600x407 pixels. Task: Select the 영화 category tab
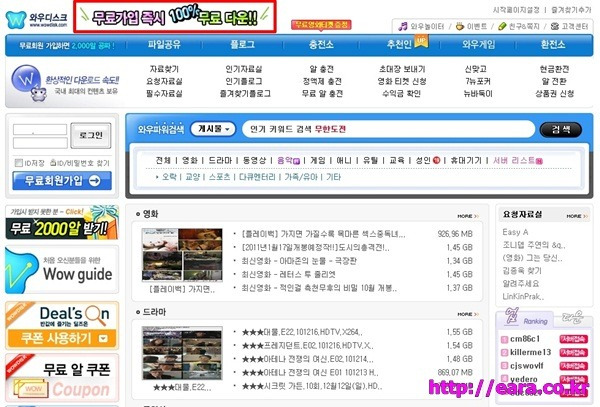tap(189, 161)
